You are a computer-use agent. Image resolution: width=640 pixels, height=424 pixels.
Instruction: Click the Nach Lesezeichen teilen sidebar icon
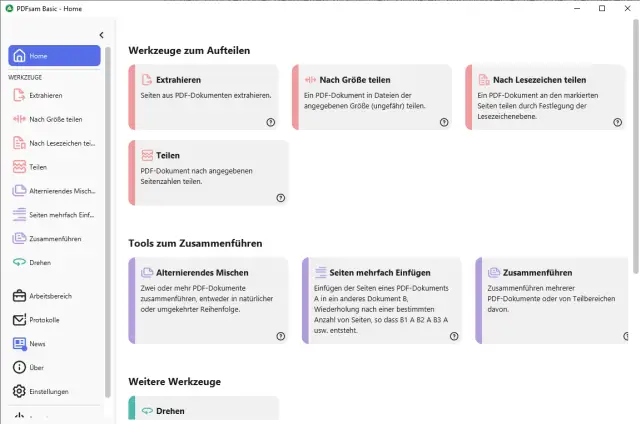click(x=19, y=143)
